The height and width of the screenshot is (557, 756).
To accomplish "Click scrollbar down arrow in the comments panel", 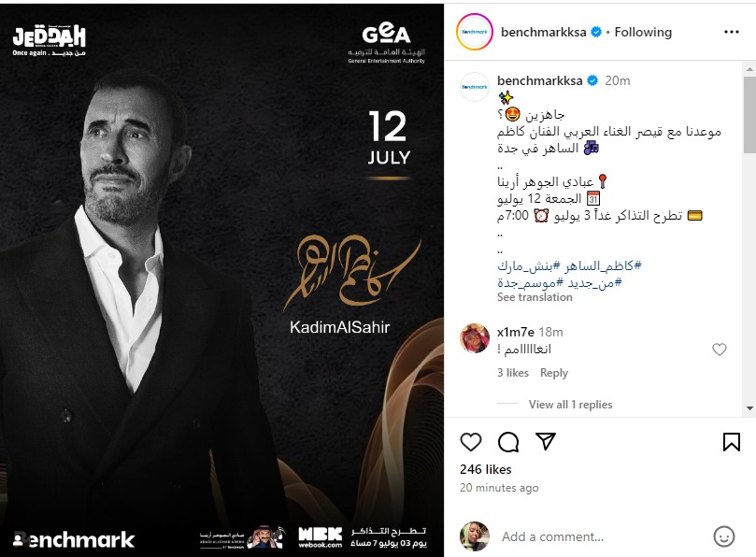I will pyautogui.click(x=749, y=408).
